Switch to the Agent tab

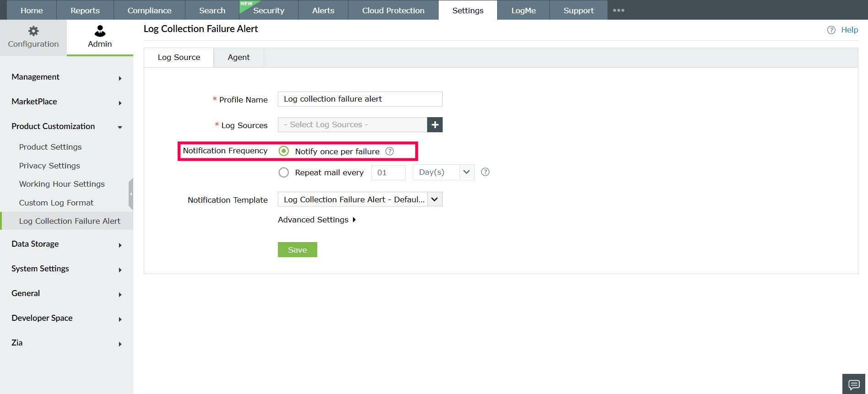[x=239, y=57]
